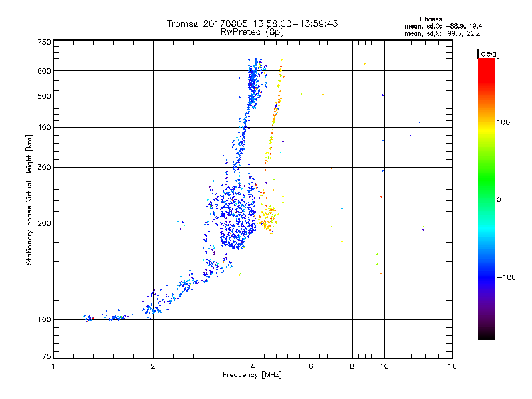
Task: Click the y-axis tick label '100'
Action: click(x=44, y=319)
